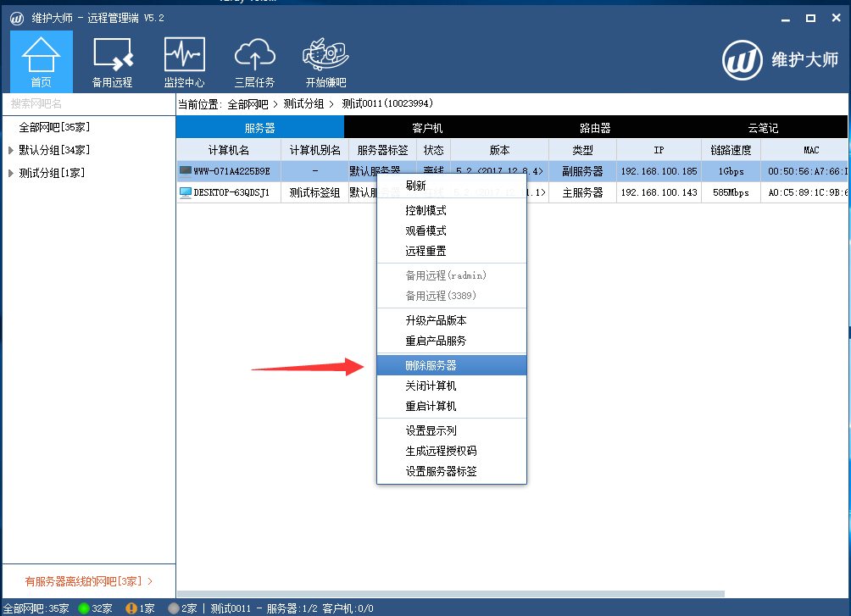Click the IP cell 192.168.100.185
The image size is (851, 616).
(x=659, y=171)
